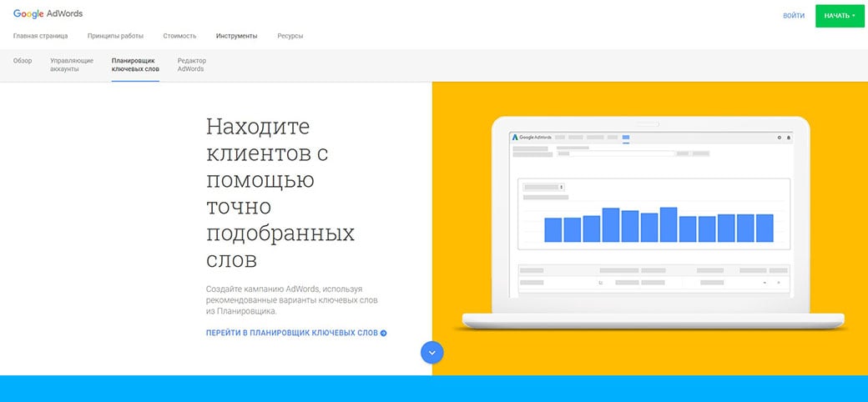Click the tallest blue bar in chart
This screenshot has width=868, height=402.
(669, 224)
